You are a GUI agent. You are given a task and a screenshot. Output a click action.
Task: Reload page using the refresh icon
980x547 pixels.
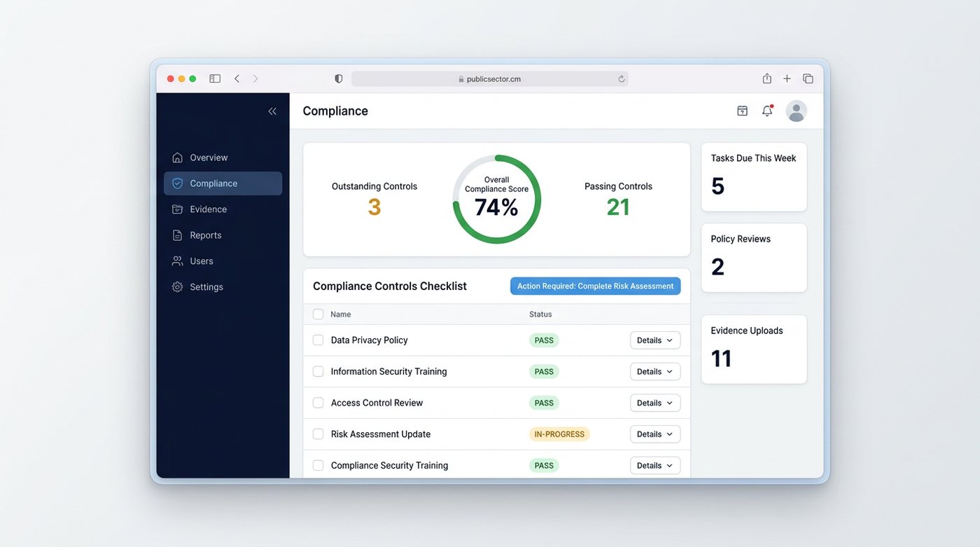coord(621,79)
